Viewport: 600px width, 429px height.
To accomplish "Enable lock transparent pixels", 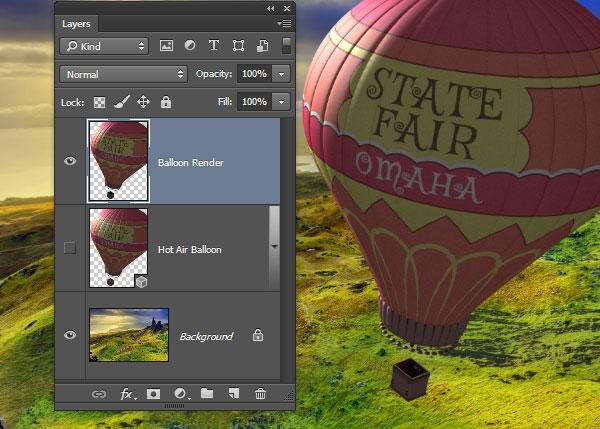I will click(x=99, y=102).
